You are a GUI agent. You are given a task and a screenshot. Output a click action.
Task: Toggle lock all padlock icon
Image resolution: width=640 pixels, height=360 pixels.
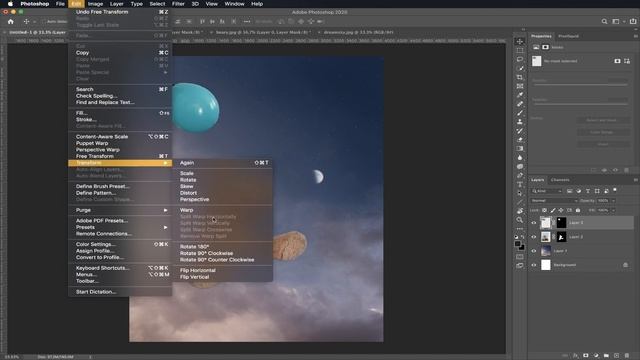[578, 210]
